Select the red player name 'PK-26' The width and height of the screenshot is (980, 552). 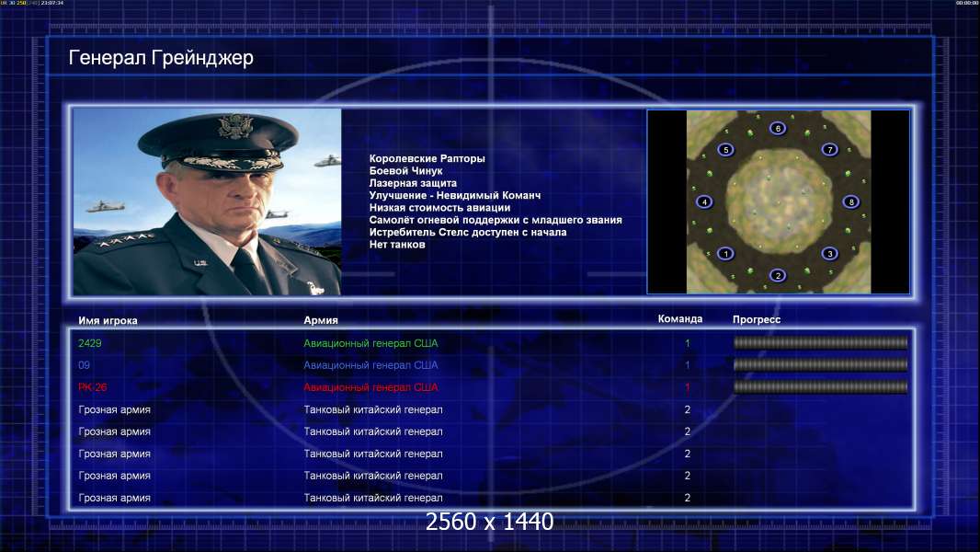pyautogui.click(x=93, y=387)
